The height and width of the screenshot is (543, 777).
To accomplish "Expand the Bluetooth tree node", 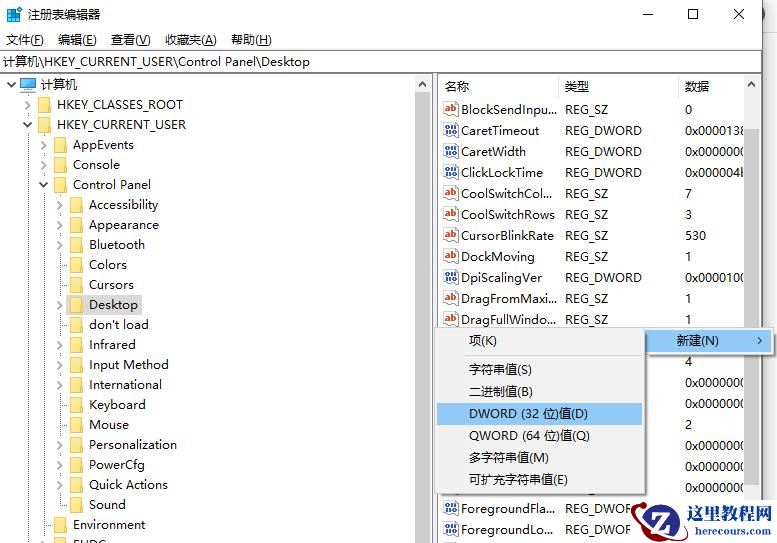I will point(59,245).
